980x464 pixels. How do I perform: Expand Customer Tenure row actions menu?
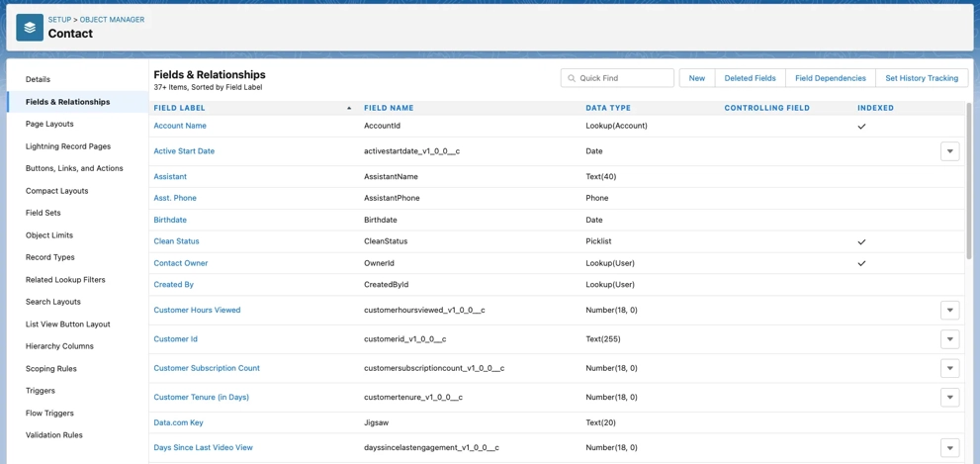[949, 398]
